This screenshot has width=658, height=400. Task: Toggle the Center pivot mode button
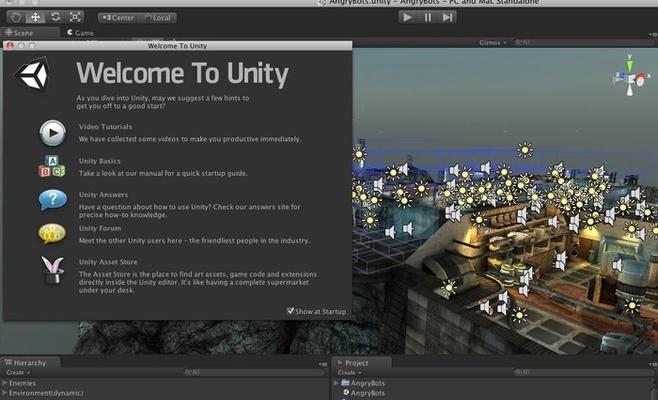coord(118,18)
